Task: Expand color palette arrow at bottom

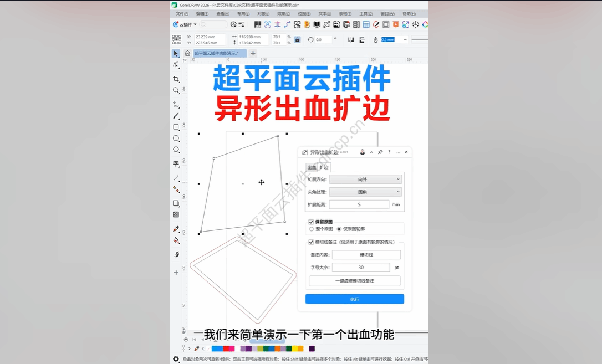Action: tap(189, 348)
